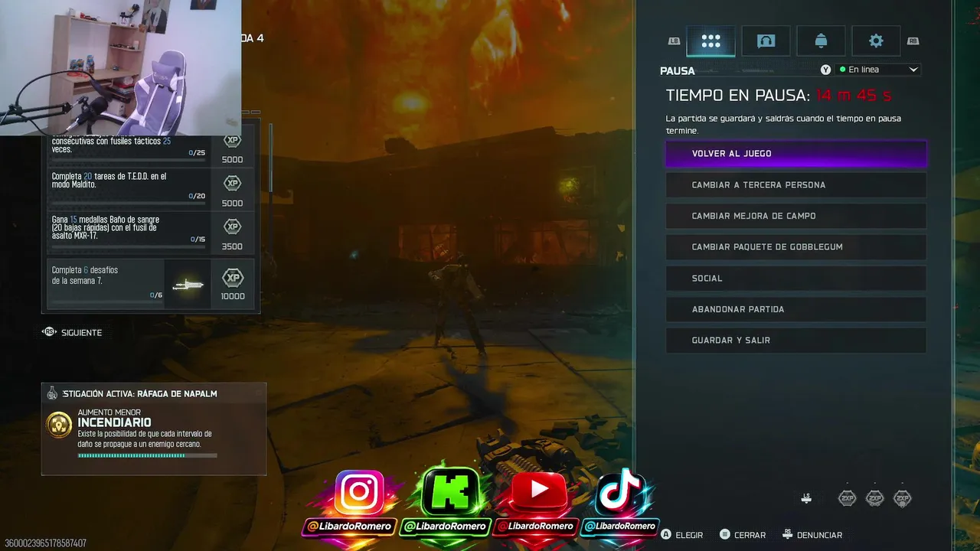Click XP icon for T.E.D.D. tasks challenge
980x551 pixels.
pyautogui.click(x=232, y=184)
